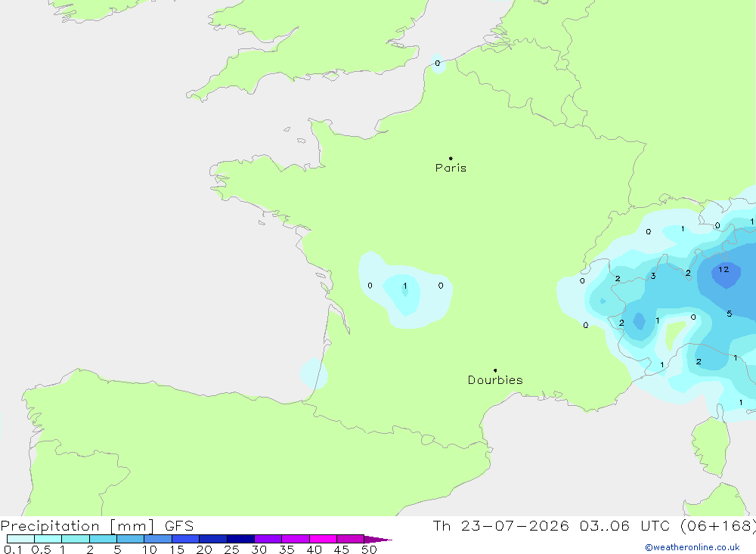Click the legend label 50
Screen dimensions: 756x554
[x=369, y=549]
